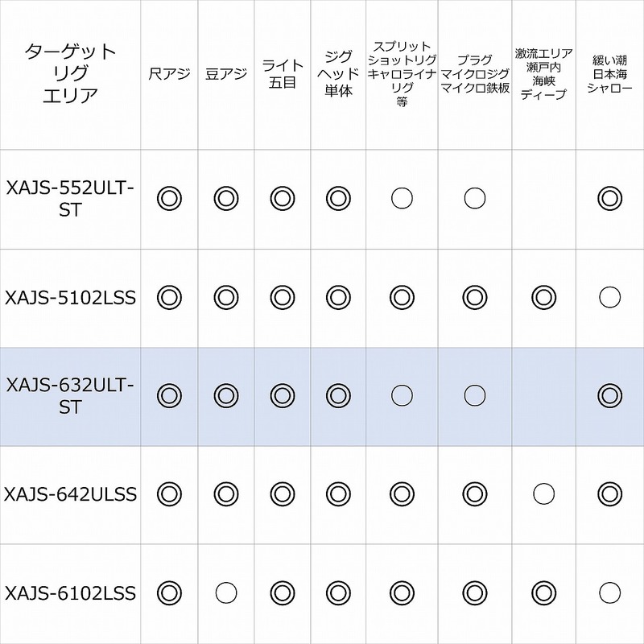Click double circle for XAJS-642ULSS under ジグヘッド単体

[337, 493]
